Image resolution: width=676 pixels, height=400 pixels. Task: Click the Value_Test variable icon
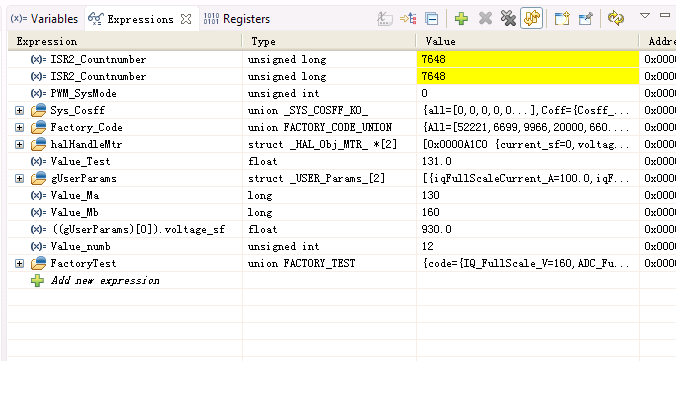coord(38,161)
